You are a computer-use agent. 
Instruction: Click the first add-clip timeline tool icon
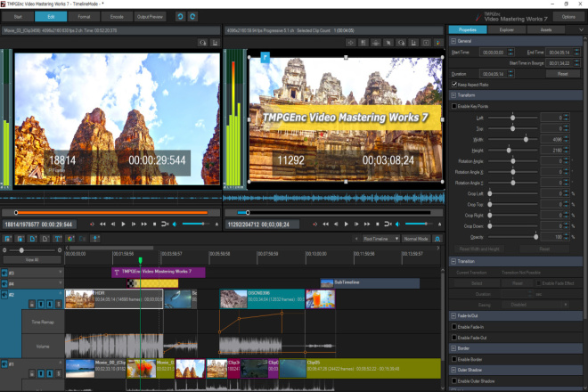pos(7,239)
